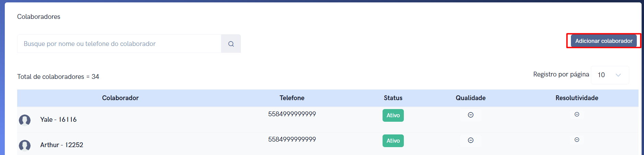Click the Adicionar colaborador button
Image resolution: width=644 pixels, height=155 pixels.
[604, 41]
